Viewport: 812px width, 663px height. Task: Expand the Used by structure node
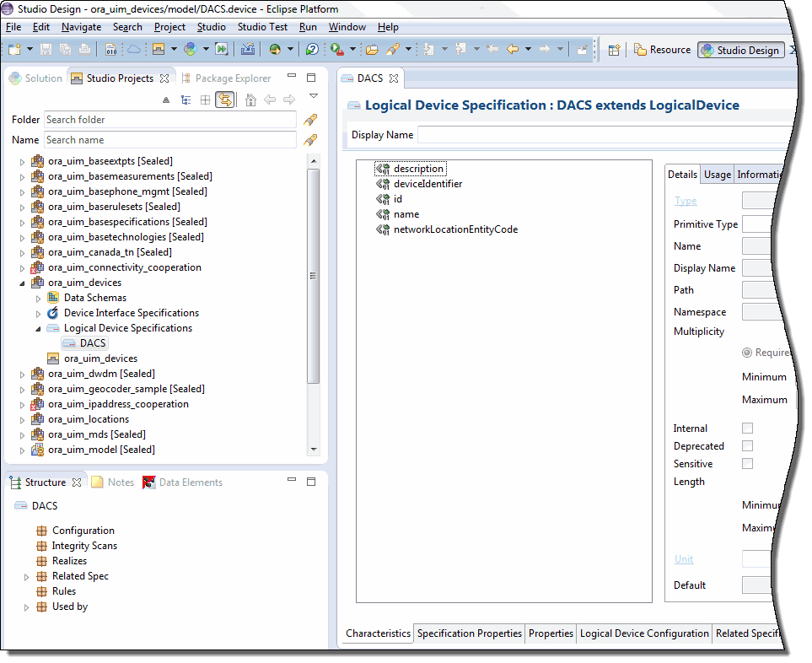26,607
